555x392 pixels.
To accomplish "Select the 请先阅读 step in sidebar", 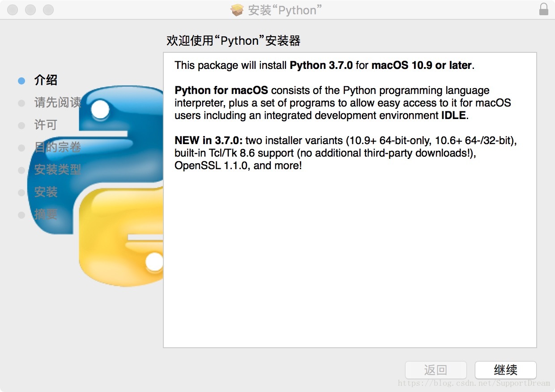I will [x=58, y=102].
